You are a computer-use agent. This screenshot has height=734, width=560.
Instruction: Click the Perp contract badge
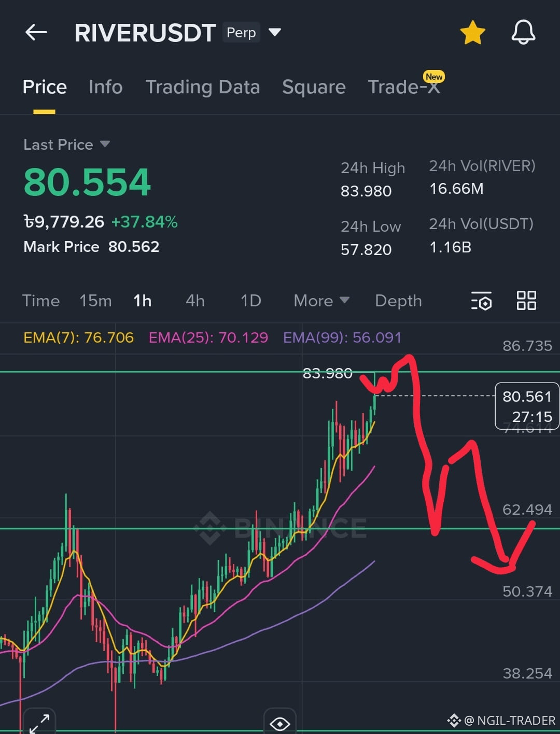[241, 33]
